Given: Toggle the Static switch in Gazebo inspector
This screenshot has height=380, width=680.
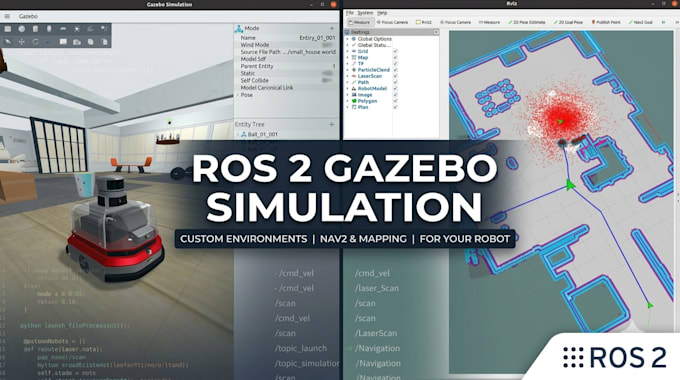Looking at the screenshot, I should [327, 73].
